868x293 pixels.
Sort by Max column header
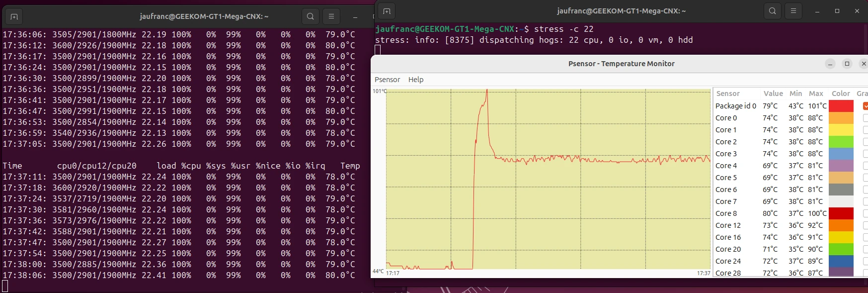coord(816,94)
